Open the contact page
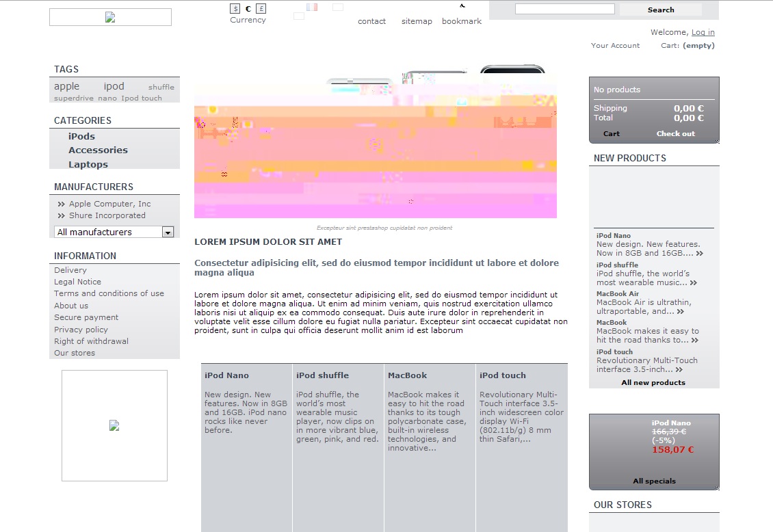 [x=371, y=21]
